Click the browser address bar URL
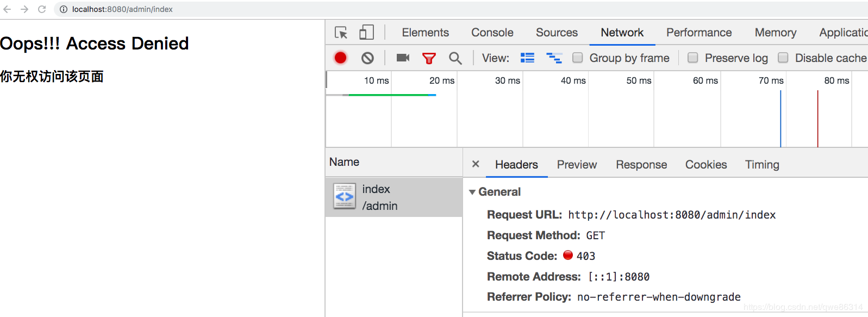 pyautogui.click(x=122, y=9)
